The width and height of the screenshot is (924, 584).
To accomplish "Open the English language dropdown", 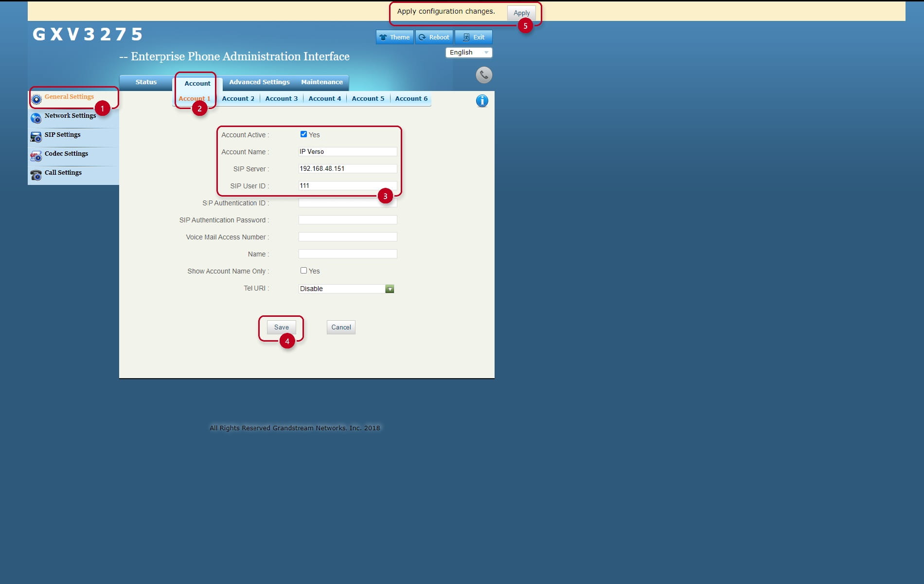I will 469,53.
